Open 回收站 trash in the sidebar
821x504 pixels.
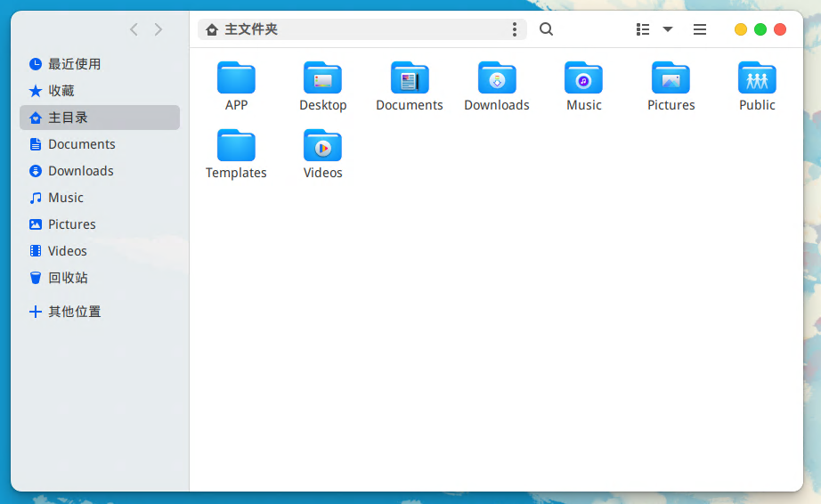pos(100,278)
